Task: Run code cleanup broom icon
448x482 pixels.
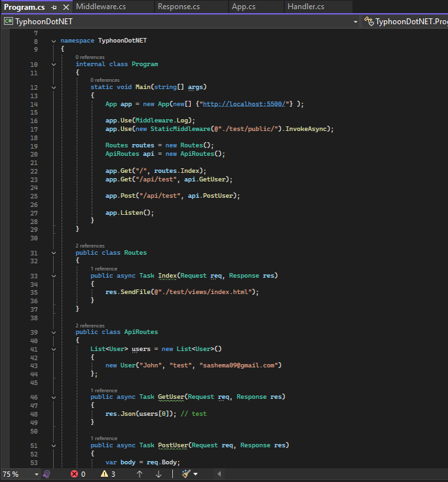Action: tap(186, 474)
